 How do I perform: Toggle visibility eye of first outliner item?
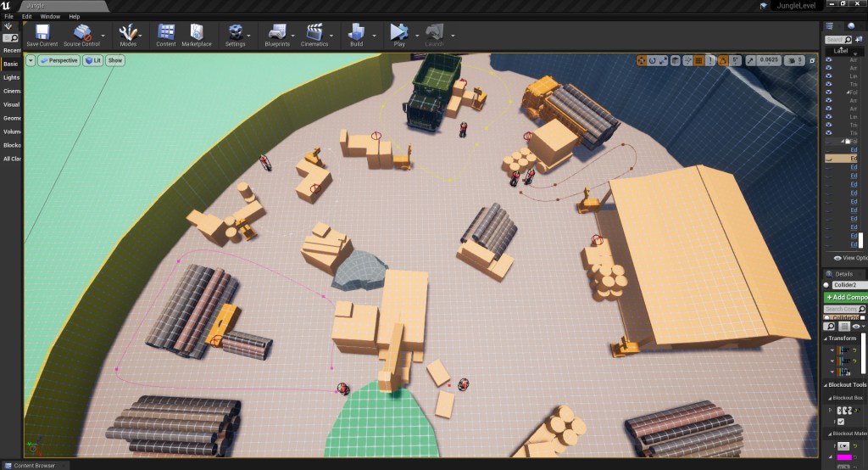829,59
